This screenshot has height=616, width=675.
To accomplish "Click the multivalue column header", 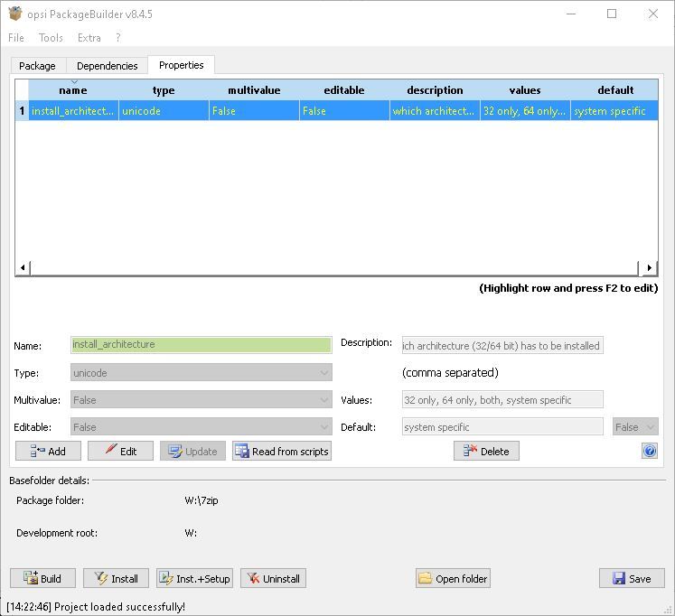I will 254,90.
